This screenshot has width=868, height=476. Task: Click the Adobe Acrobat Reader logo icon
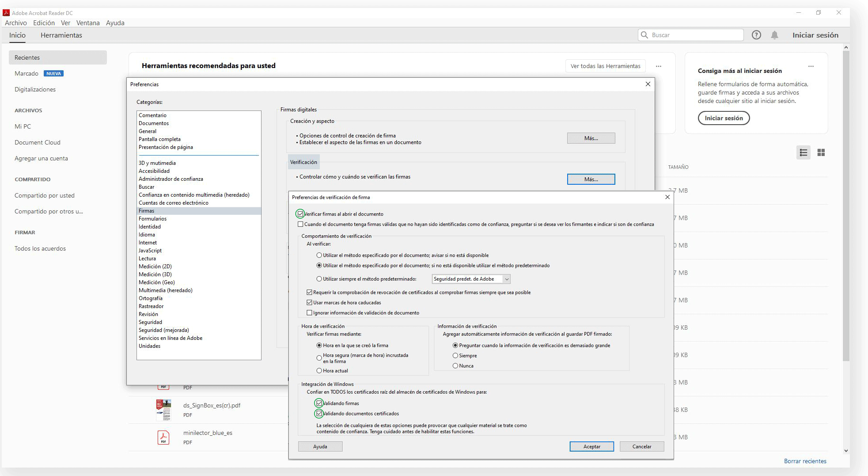[6, 13]
